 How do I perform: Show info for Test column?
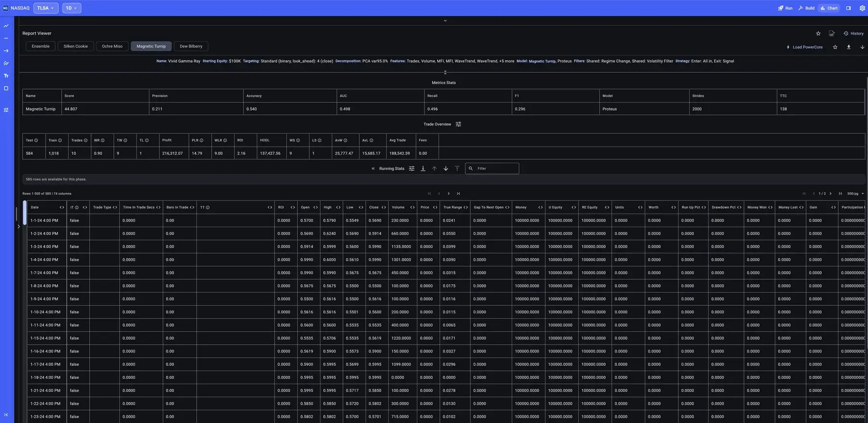[x=36, y=140]
